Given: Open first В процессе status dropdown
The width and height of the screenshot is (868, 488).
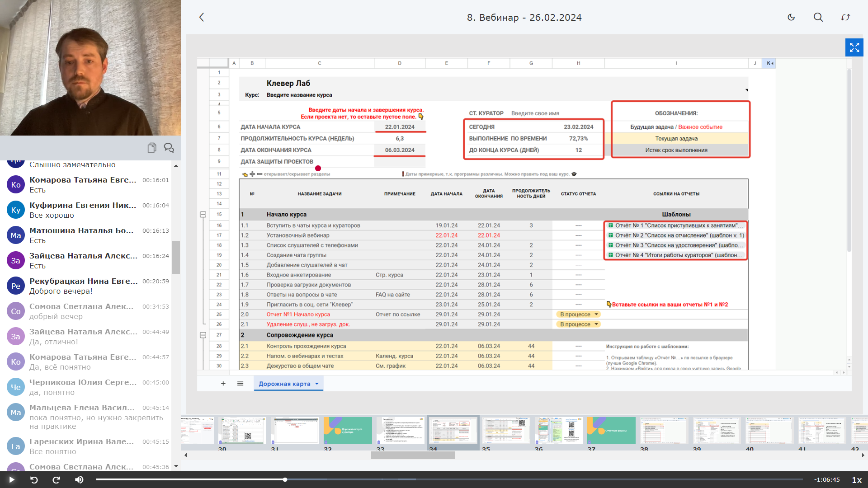Looking at the screenshot, I should (596, 314).
